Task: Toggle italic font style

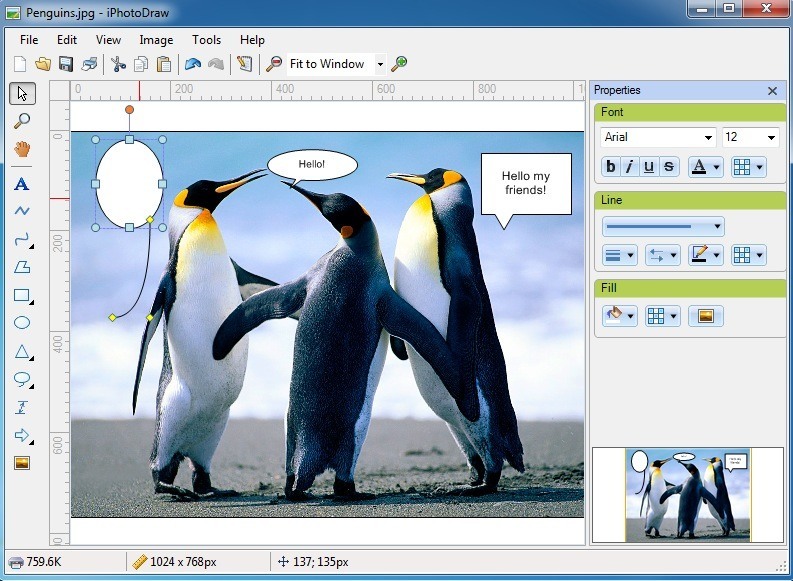Action: tap(630, 167)
